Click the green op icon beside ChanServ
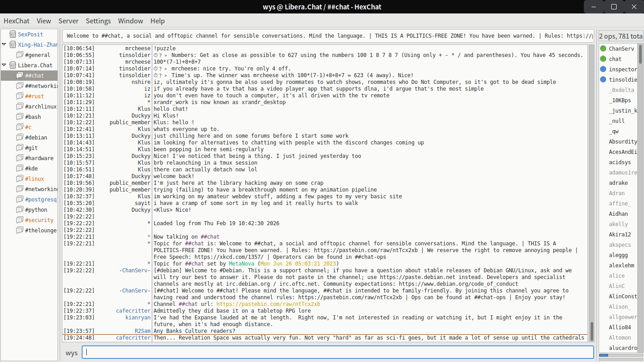 pyautogui.click(x=603, y=48)
